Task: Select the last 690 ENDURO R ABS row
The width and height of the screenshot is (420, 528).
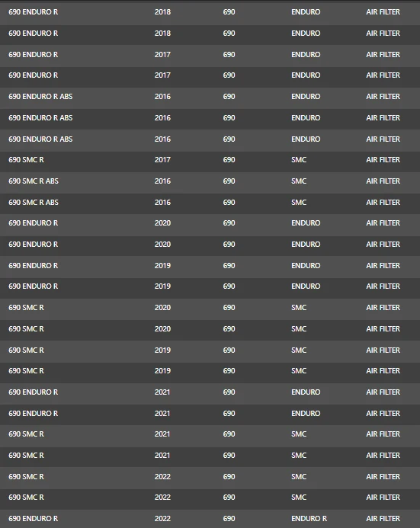Action: (x=210, y=139)
